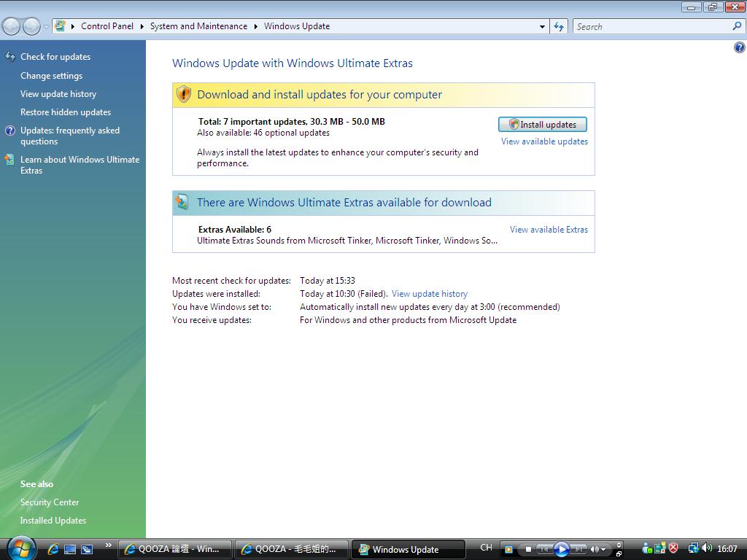Click the yellow security shield icon

tap(183, 94)
